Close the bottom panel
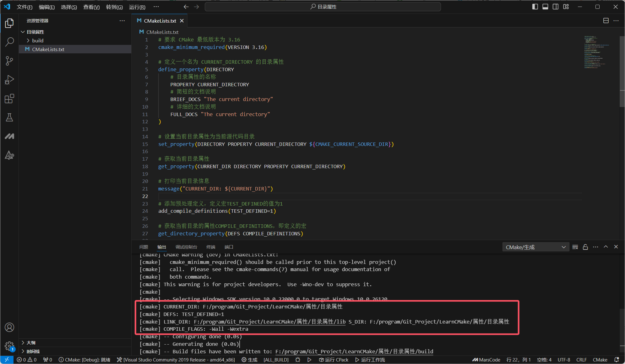625x364 pixels. click(616, 247)
